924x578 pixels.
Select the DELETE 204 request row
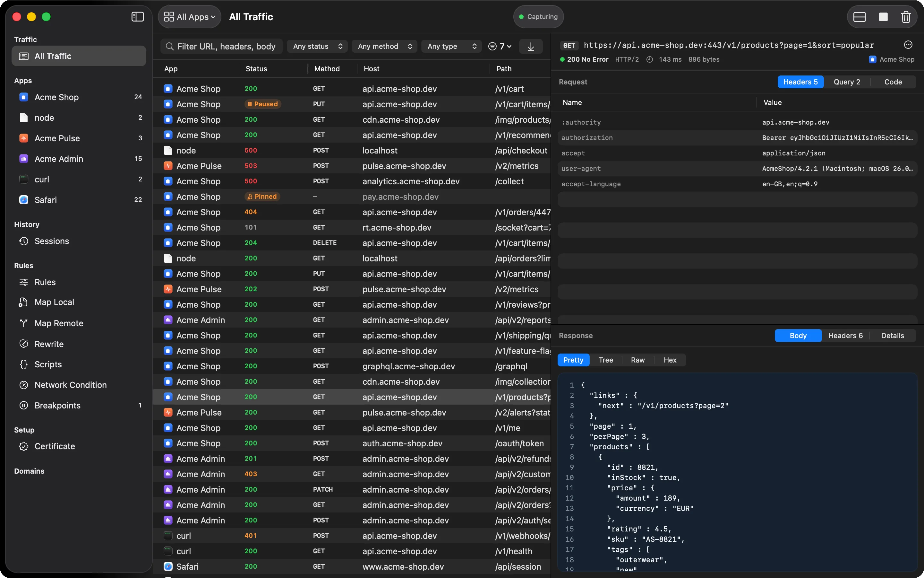click(x=352, y=243)
